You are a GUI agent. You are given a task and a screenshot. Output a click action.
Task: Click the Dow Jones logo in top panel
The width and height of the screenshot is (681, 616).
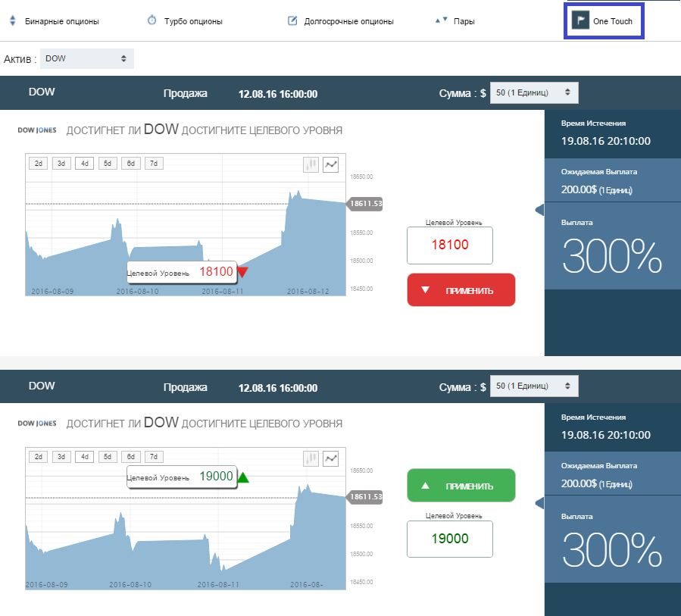(x=37, y=130)
